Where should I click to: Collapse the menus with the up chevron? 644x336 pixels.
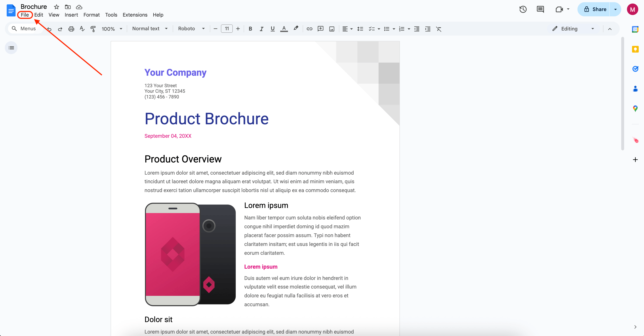pos(610,29)
